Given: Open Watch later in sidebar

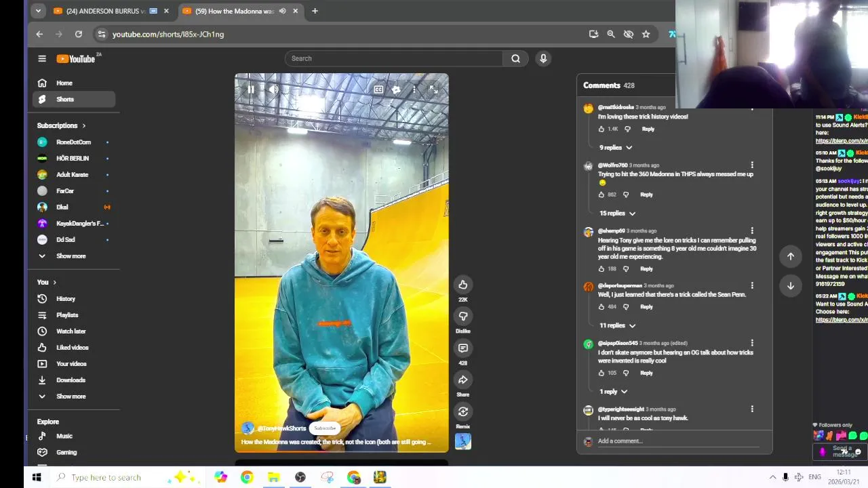Looking at the screenshot, I should 74,331.
